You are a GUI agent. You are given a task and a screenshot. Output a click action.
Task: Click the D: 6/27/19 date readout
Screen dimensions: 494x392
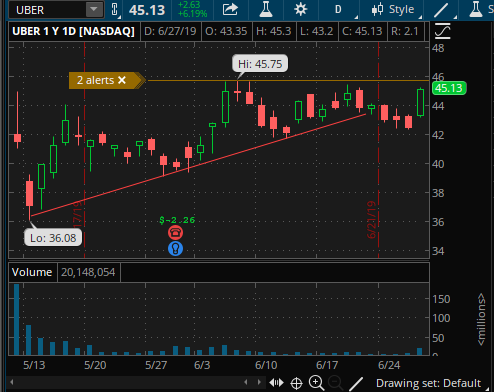170,31
